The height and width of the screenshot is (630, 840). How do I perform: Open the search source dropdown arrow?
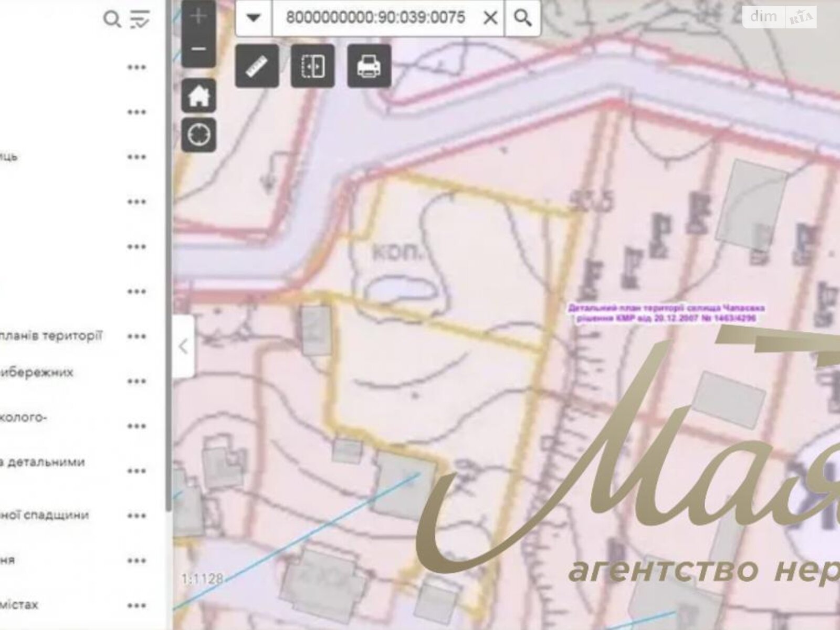click(254, 18)
